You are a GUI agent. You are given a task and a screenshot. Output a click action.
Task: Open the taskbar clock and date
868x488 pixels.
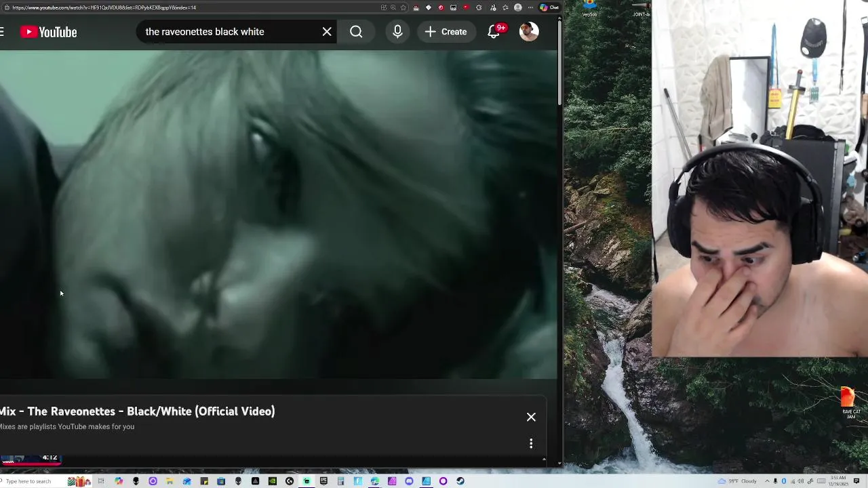coord(838,481)
